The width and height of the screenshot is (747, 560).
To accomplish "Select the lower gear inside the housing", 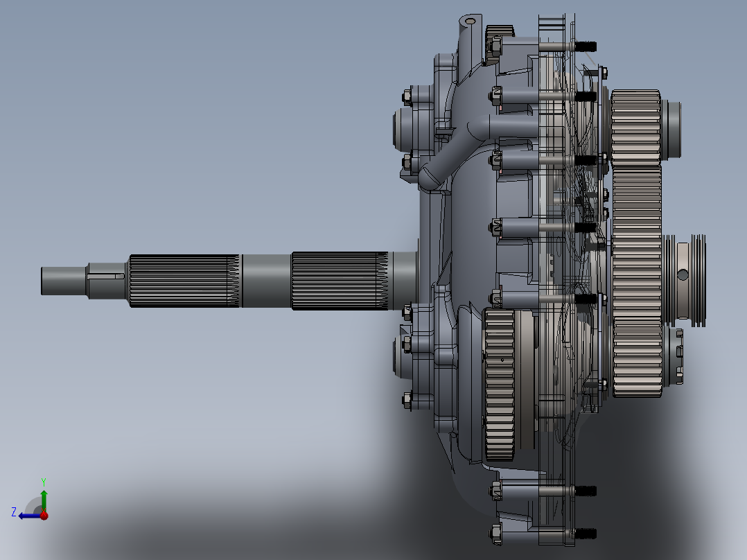I will 499,384.
